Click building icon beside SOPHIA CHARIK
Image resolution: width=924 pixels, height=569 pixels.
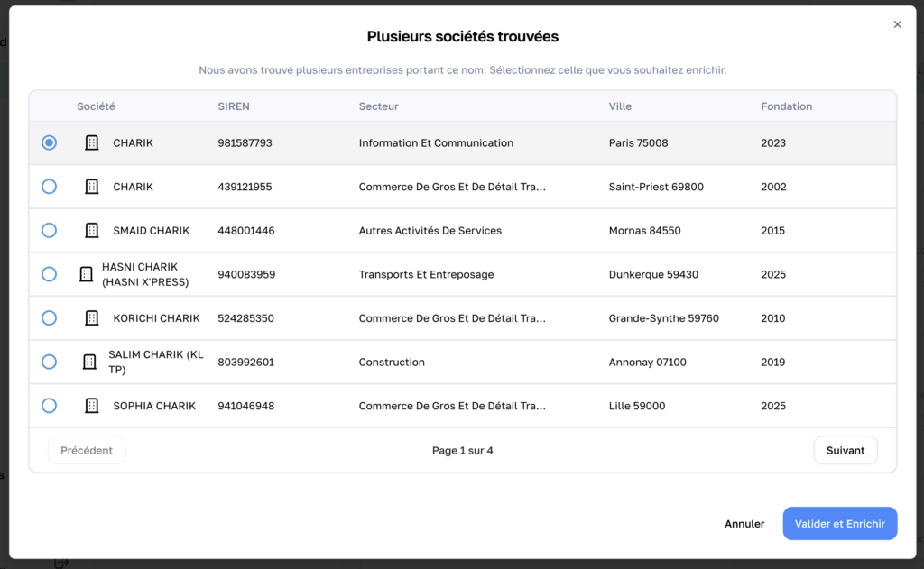[91, 406]
